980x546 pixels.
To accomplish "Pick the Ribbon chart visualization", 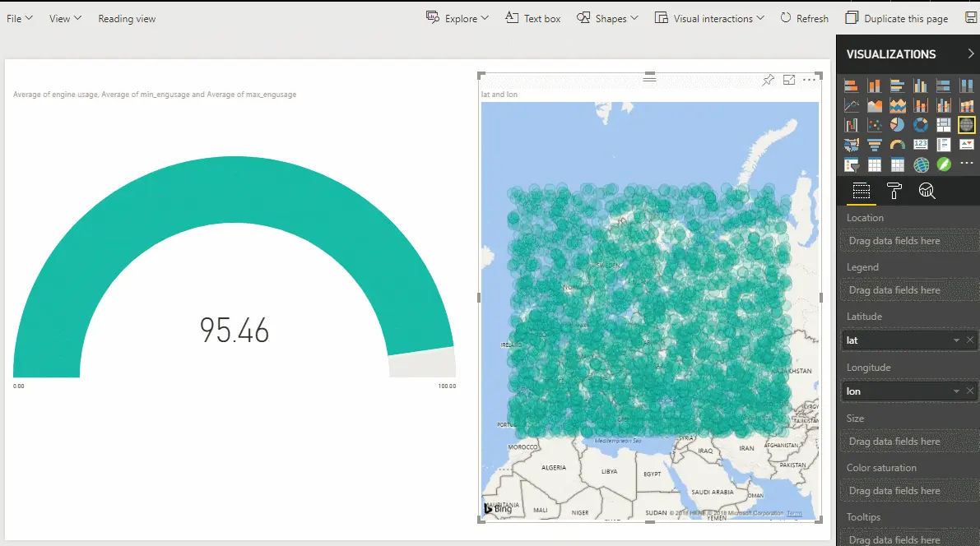I will (967, 105).
